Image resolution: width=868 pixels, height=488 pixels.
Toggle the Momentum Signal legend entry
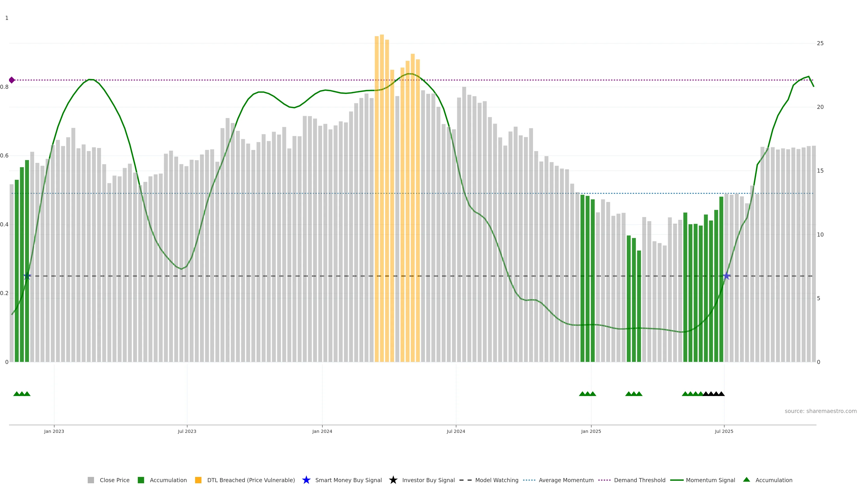710,480
